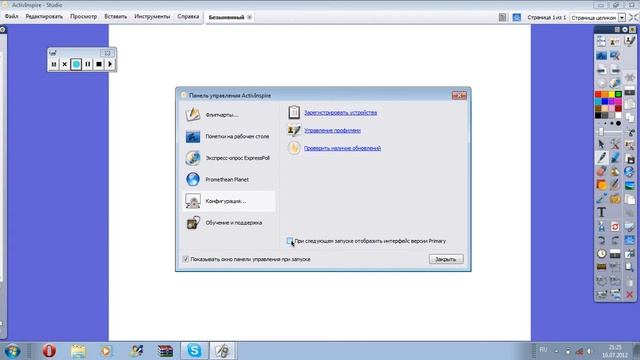Open the Инструменты menu
640x360 pixels.
click(x=152, y=17)
